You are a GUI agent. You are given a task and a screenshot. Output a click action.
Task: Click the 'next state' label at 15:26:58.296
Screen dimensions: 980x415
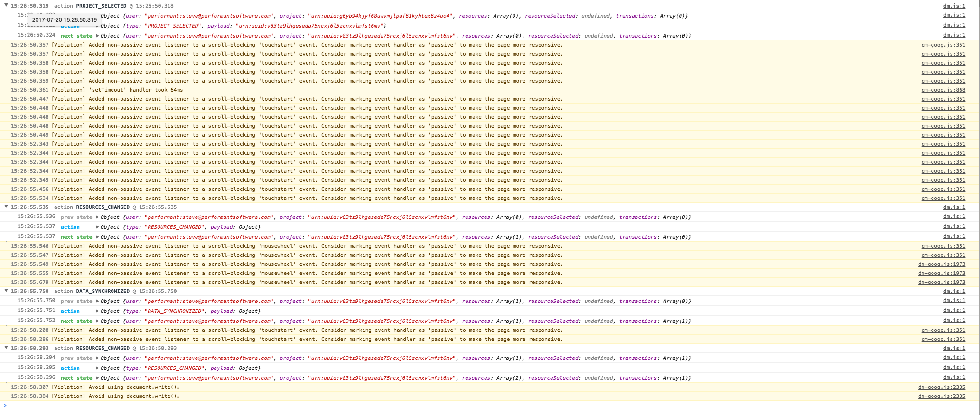coord(76,378)
